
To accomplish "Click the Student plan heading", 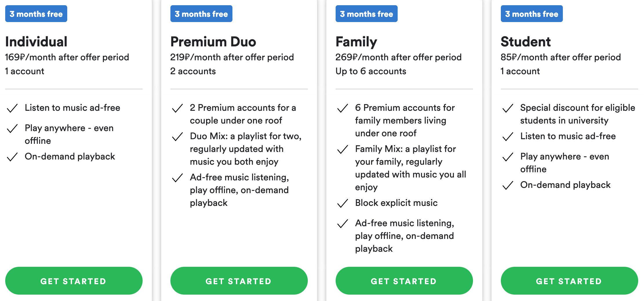I will 525,41.
